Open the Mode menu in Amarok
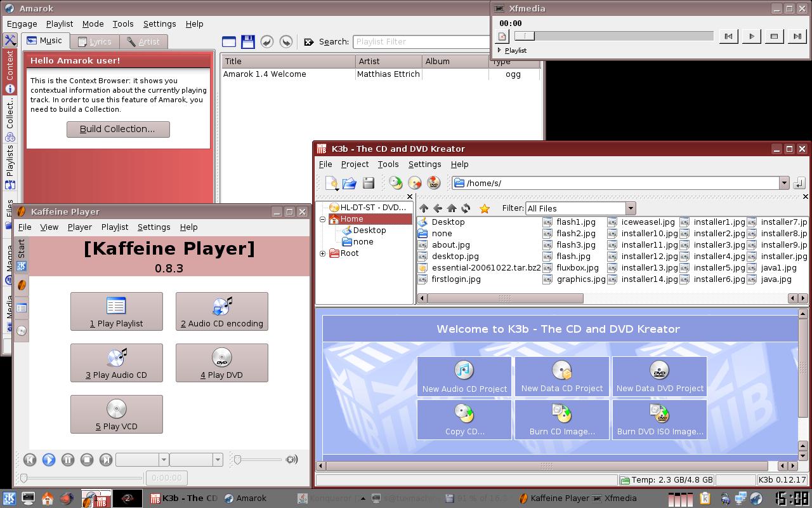This screenshot has width=812, height=508. pyautogui.click(x=93, y=24)
